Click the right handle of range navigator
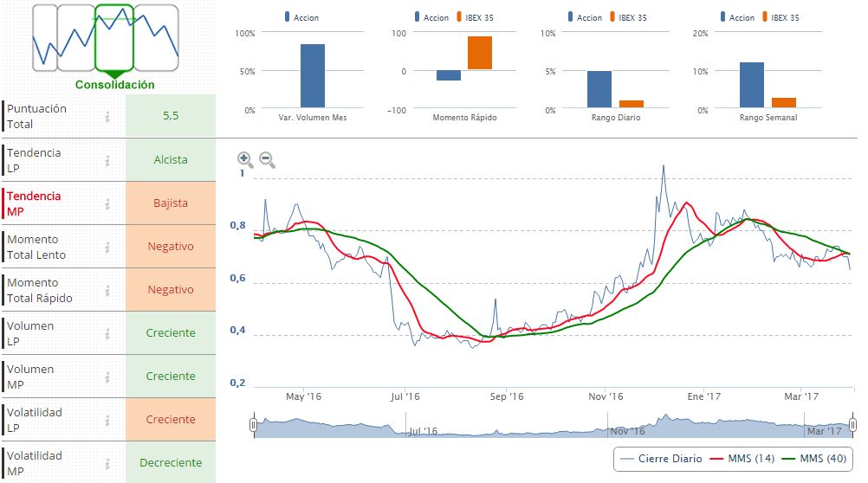 tap(852, 425)
